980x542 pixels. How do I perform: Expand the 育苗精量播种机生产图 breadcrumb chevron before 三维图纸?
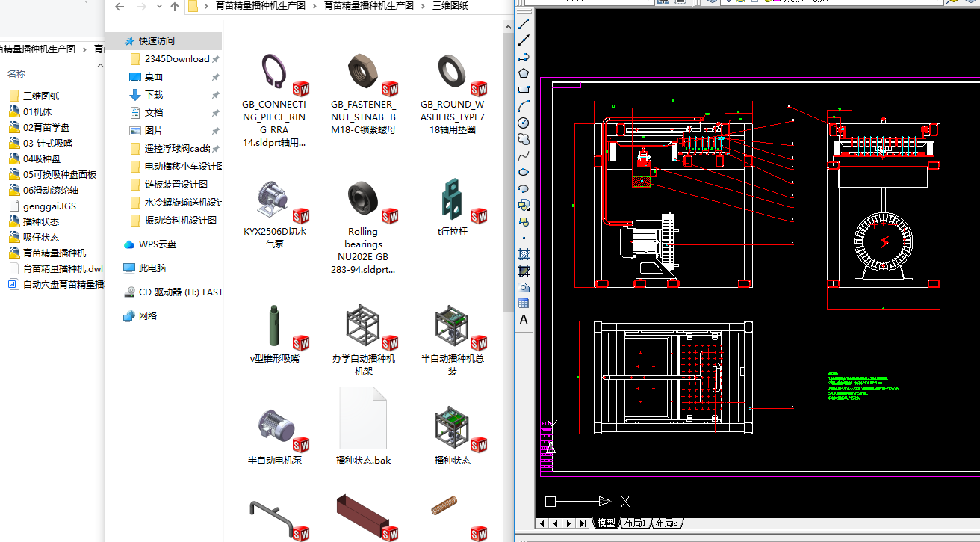coord(424,6)
